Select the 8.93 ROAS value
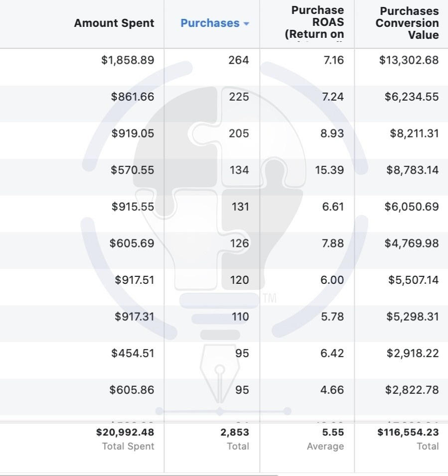448x476 pixels. click(x=332, y=133)
